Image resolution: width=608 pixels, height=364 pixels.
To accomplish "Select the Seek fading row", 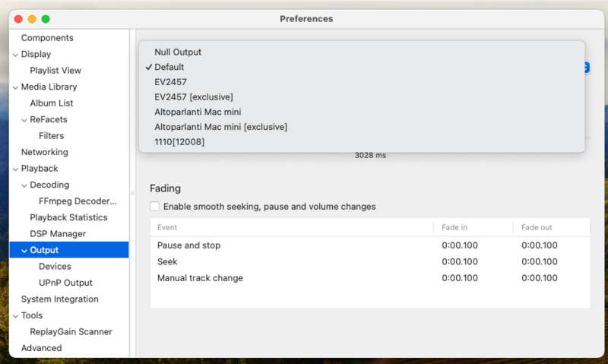I will pos(167,262).
